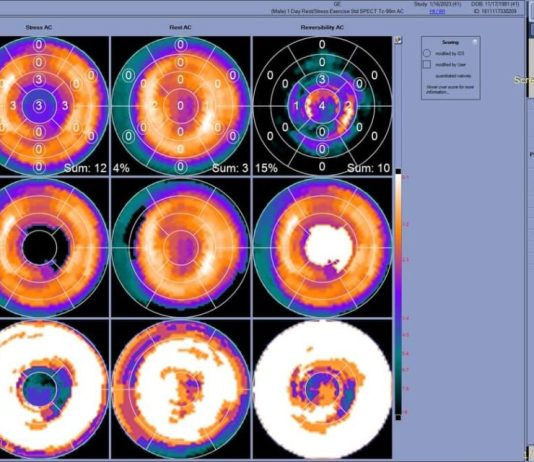Click the Reversibility Sum: 10 total
The width and height of the screenshot is (534, 462).
pos(368,168)
